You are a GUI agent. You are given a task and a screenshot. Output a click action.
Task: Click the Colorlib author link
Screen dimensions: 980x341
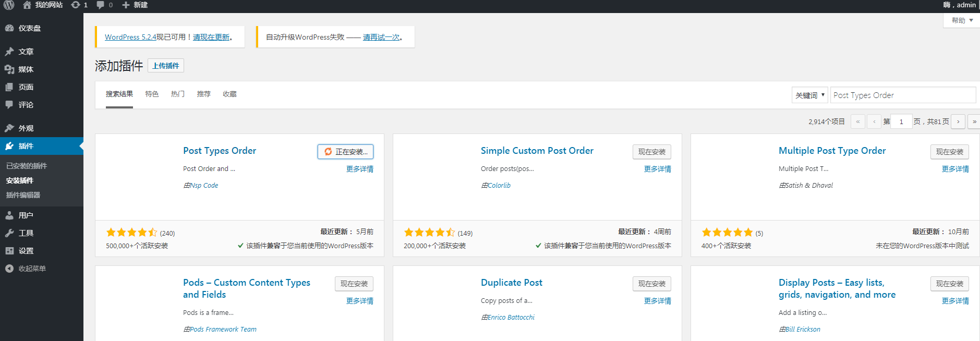pyautogui.click(x=499, y=185)
